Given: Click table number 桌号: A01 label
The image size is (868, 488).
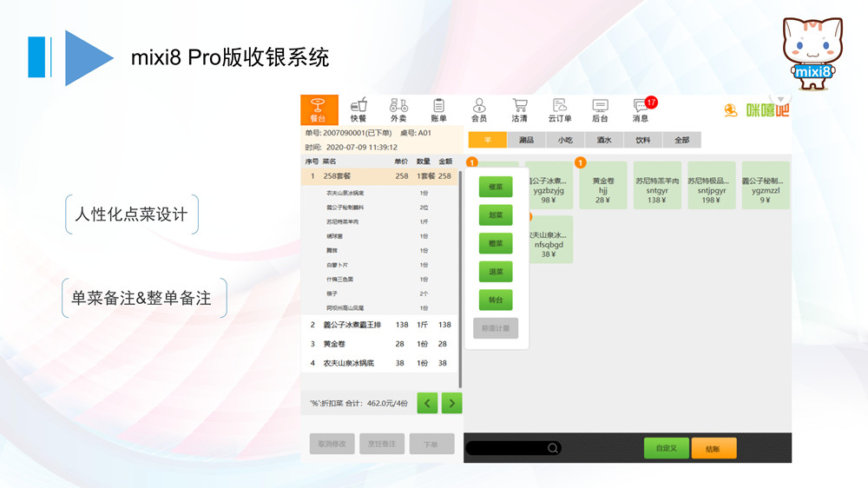Looking at the screenshot, I should pyautogui.click(x=416, y=133).
